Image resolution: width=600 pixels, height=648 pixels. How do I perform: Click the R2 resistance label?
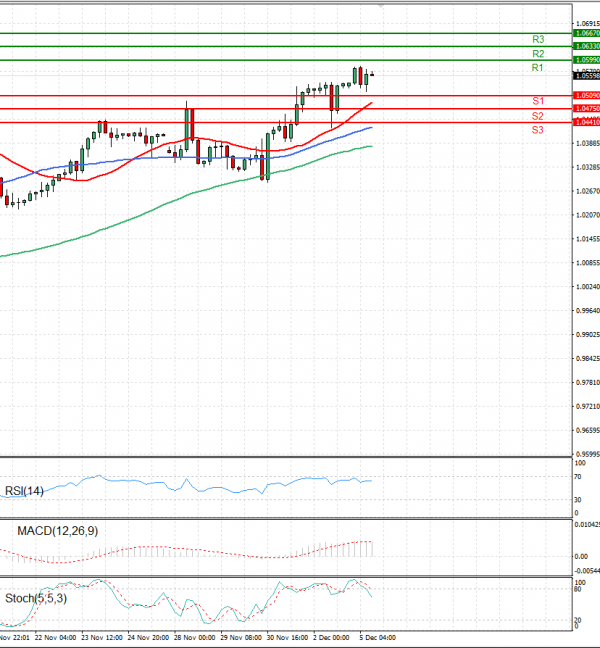[x=537, y=54]
